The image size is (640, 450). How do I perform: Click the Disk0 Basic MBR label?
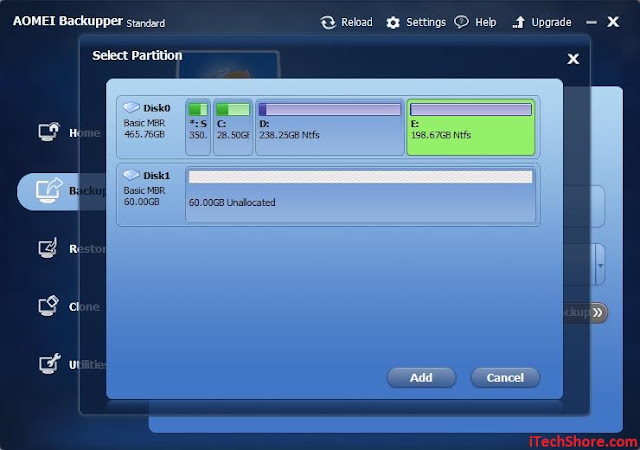point(144,123)
